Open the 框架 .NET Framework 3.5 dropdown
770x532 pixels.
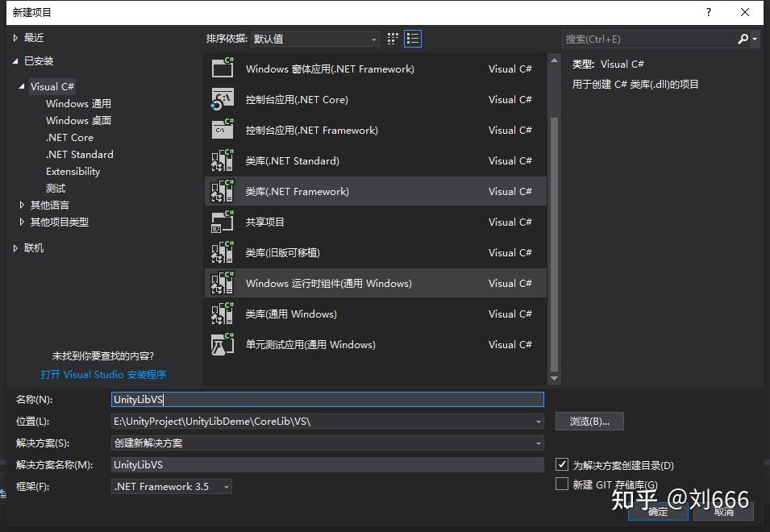(172, 486)
